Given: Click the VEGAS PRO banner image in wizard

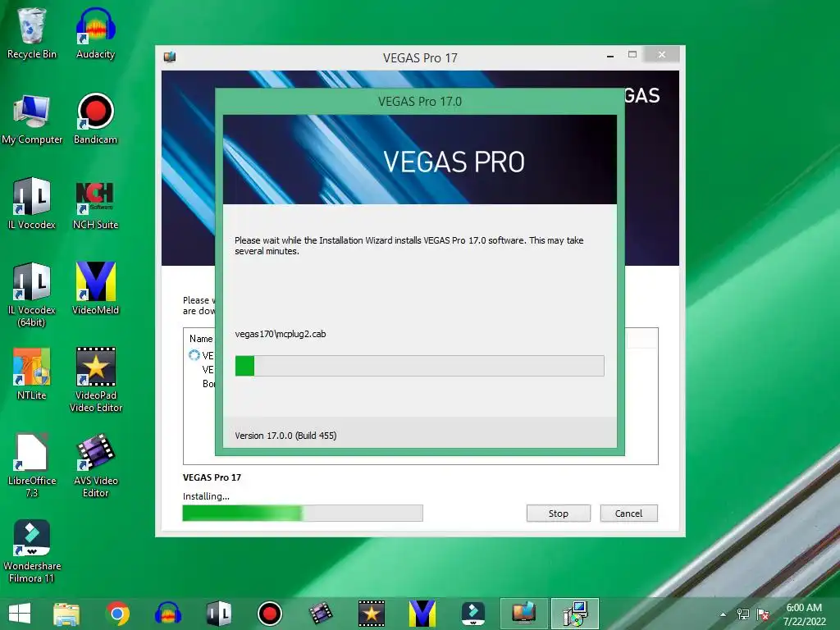Looking at the screenshot, I should pyautogui.click(x=419, y=160).
